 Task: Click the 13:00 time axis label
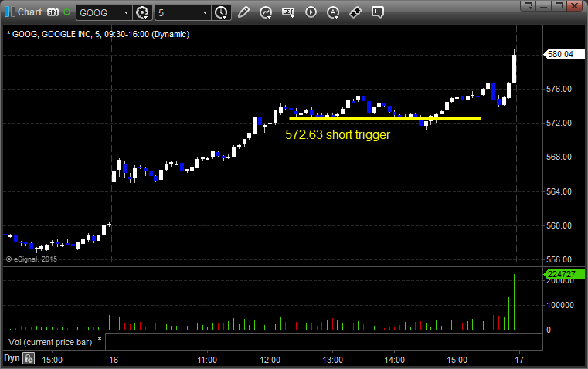(x=332, y=360)
